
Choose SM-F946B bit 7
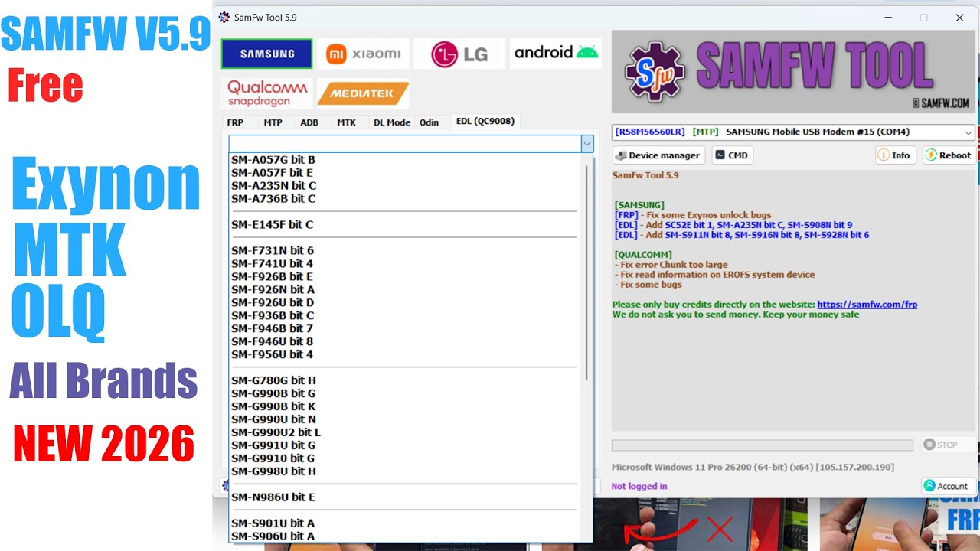(272, 329)
